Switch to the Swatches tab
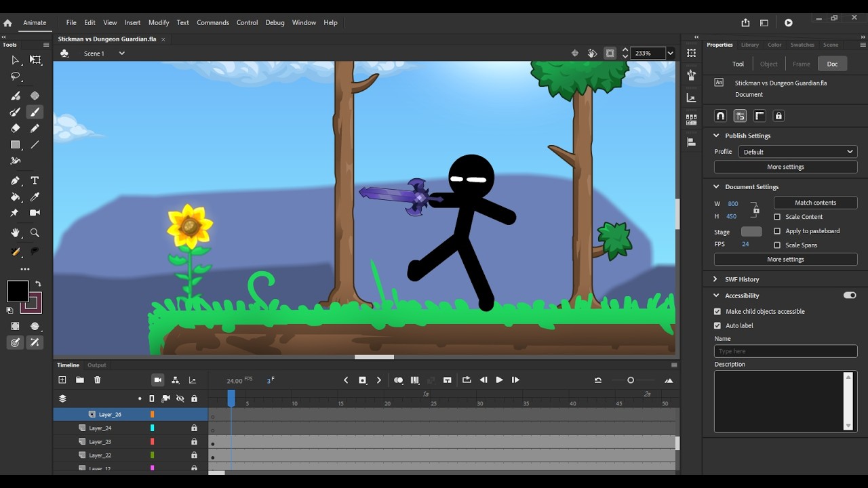The width and height of the screenshot is (868, 488). tap(802, 45)
